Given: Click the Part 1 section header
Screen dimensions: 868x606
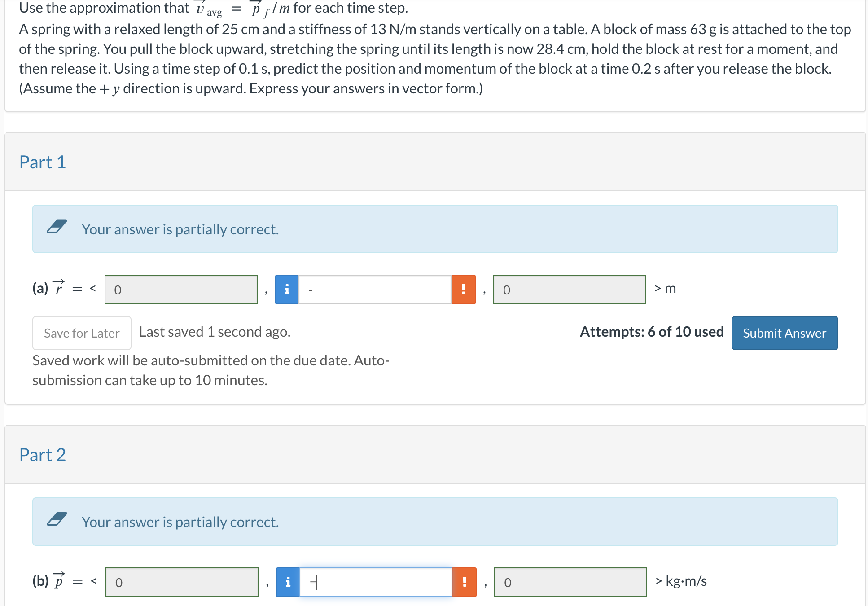Looking at the screenshot, I should [43, 162].
